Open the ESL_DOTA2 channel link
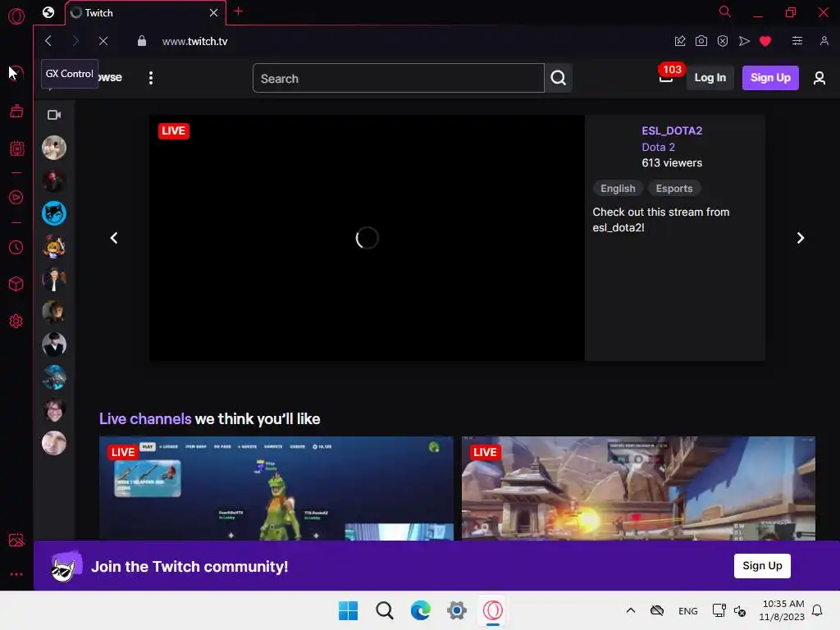 click(x=672, y=130)
